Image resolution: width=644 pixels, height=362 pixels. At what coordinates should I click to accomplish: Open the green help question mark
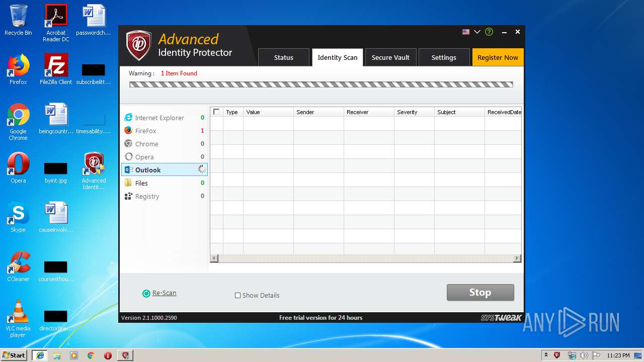click(x=489, y=32)
